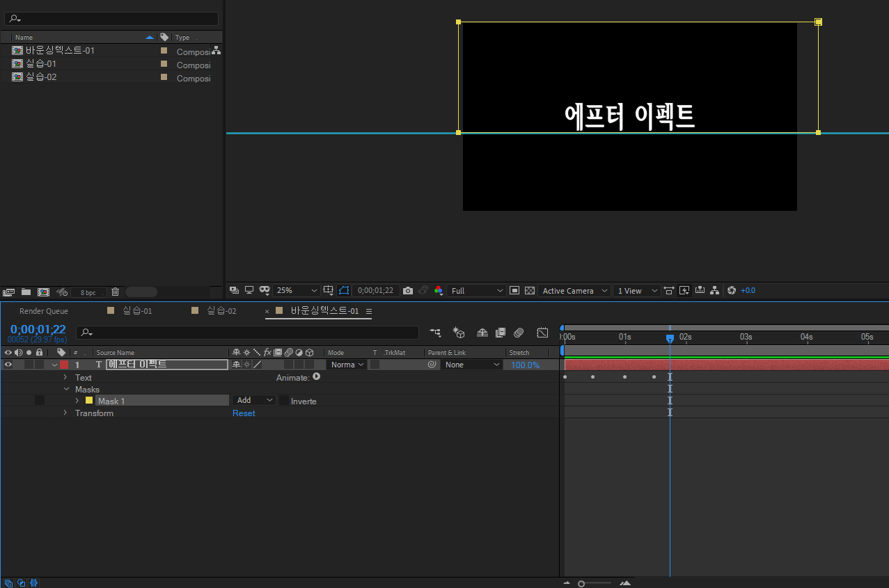Toggle transparency grid in viewer
The image size is (889, 588).
click(530, 291)
